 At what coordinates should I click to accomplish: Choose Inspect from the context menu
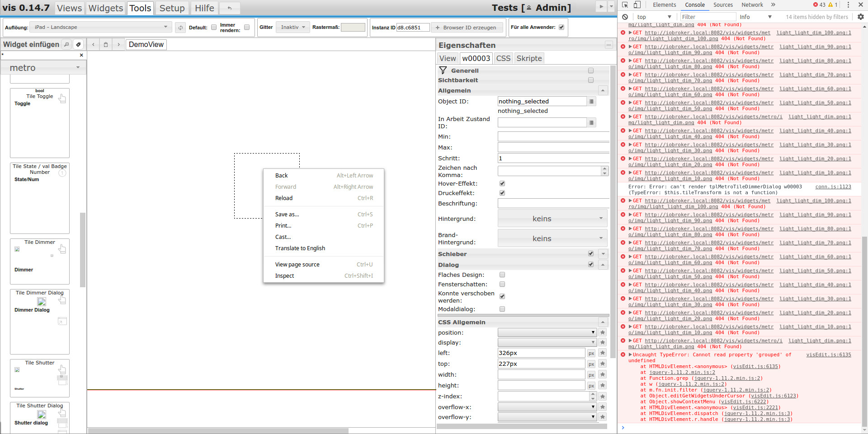285,276
